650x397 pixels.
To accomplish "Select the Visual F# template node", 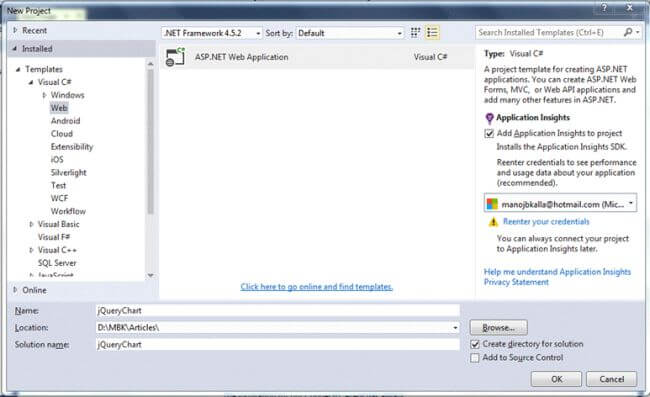I will click(x=54, y=237).
